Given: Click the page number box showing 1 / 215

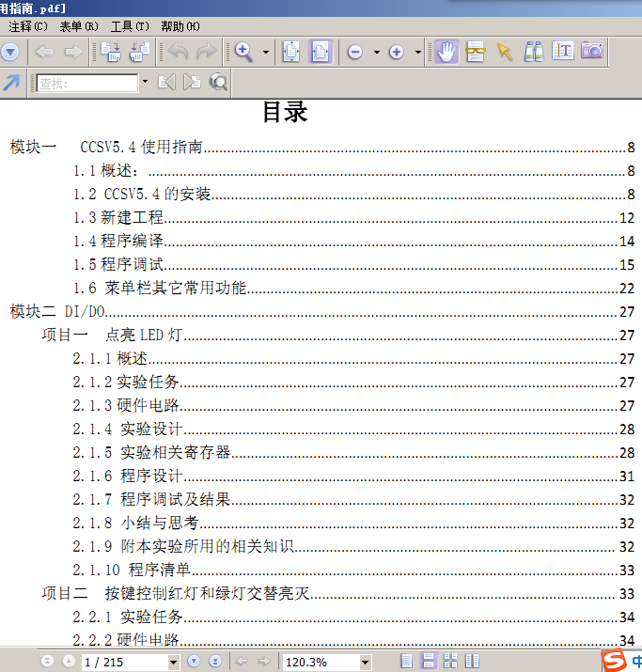Looking at the screenshot, I should [125, 663].
